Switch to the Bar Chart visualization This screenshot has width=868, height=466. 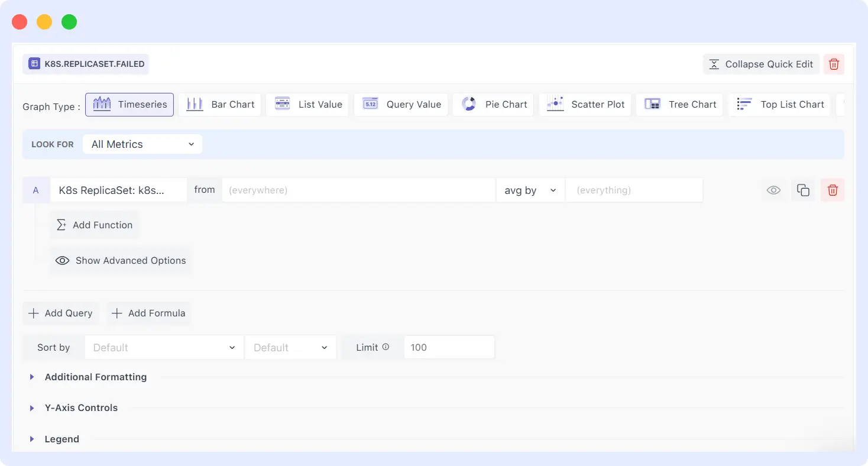(219, 104)
